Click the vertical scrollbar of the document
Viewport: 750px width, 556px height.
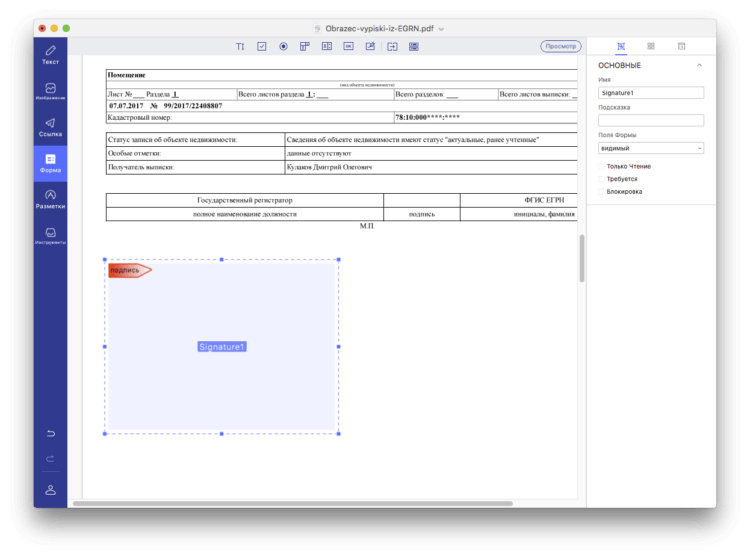click(582, 258)
